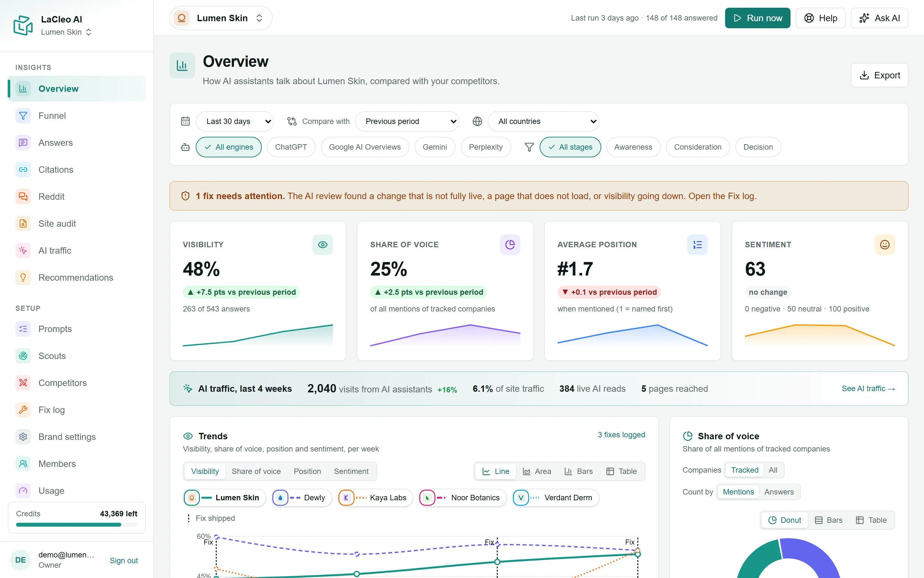924x578 pixels.
Task: Filter by Perplexity engine
Action: point(486,147)
